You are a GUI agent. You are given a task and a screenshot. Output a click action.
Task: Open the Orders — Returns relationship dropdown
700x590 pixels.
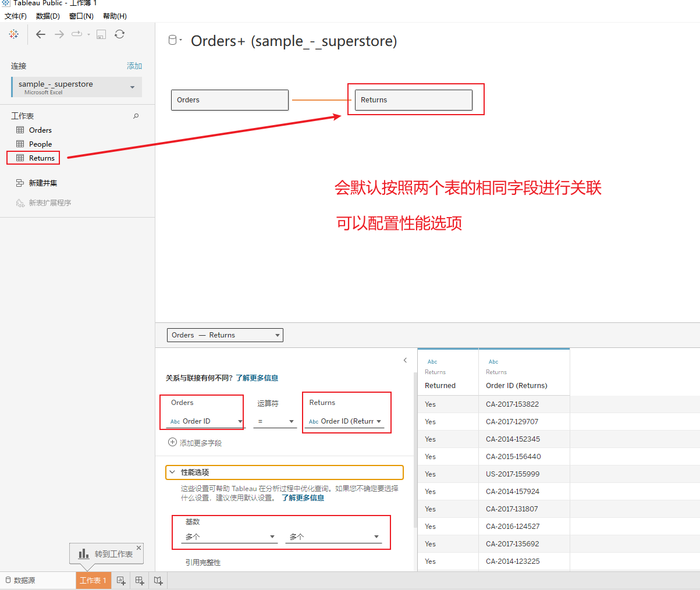pyautogui.click(x=225, y=335)
